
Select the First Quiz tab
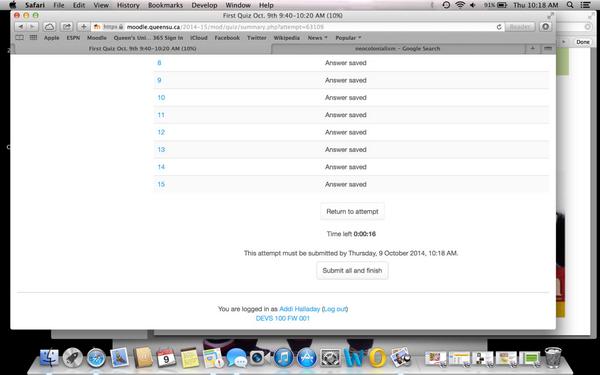(x=142, y=49)
